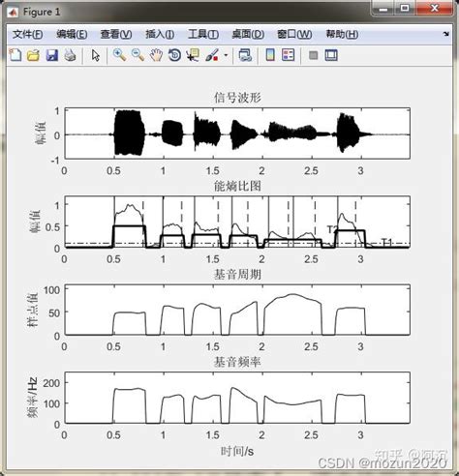Insert Colorbar via toolbar icon
Screen dimensions: 459x476
coord(270,55)
